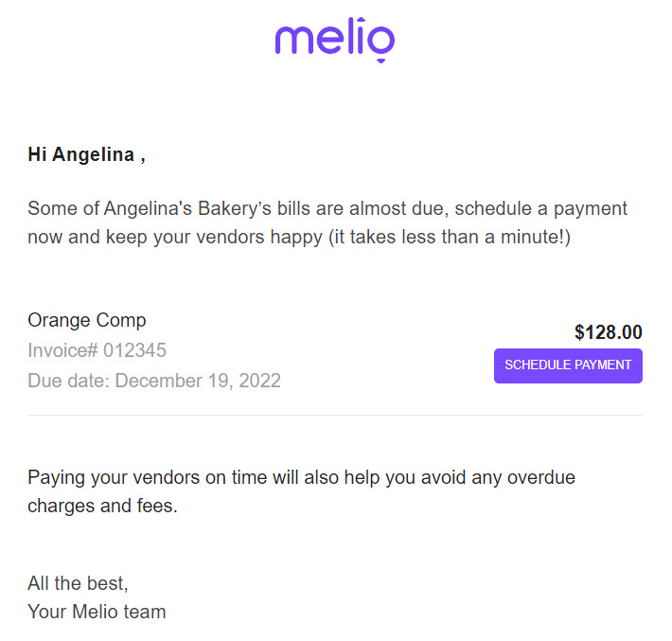Click the Due date label text
This screenshot has height=641, width=672.
[69, 381]
